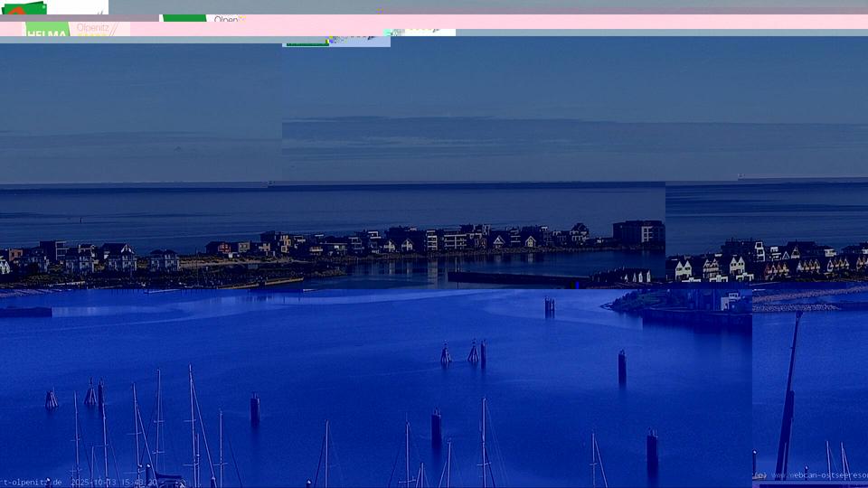Click the lone mooring post right of center
The image size is (868, 488).
click(622, 366)
